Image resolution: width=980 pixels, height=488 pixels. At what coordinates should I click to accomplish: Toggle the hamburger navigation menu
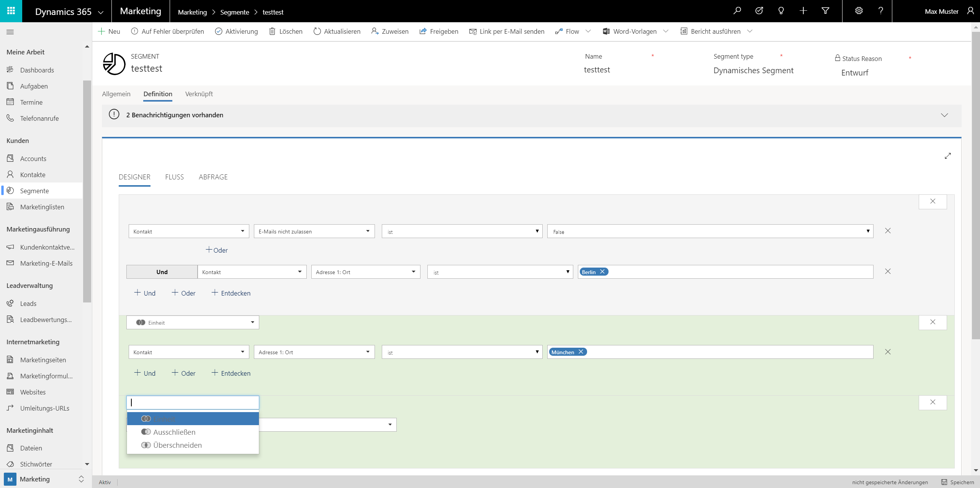(x=10, y=32)
